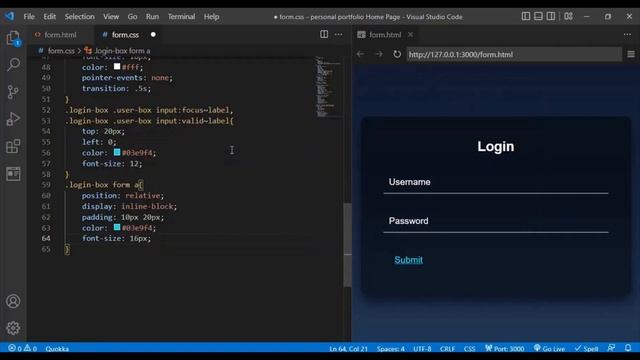640x360 pixels.
Task: Split the editor right
Action: click(324, 35)
